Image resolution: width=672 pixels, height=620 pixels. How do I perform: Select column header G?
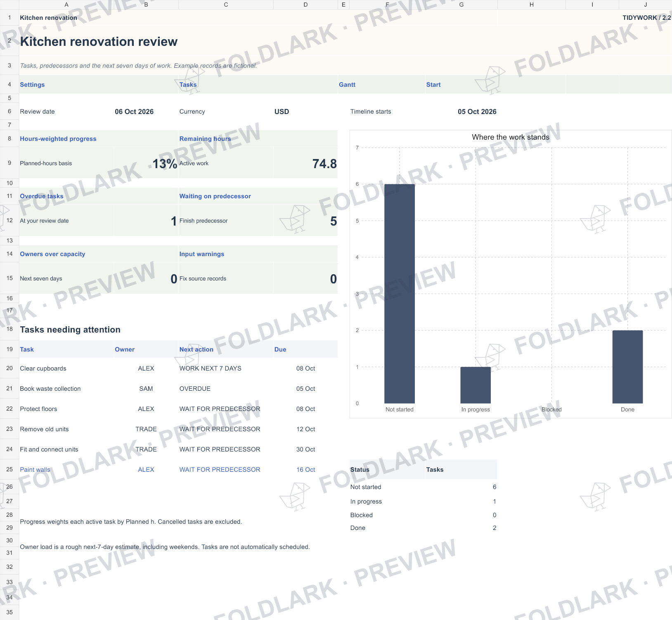(461, 5)
